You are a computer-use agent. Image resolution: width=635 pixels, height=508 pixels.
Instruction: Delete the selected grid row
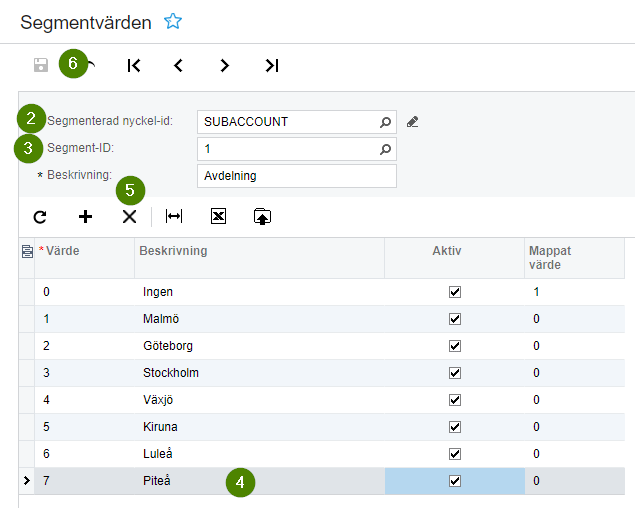coord(129,216)
